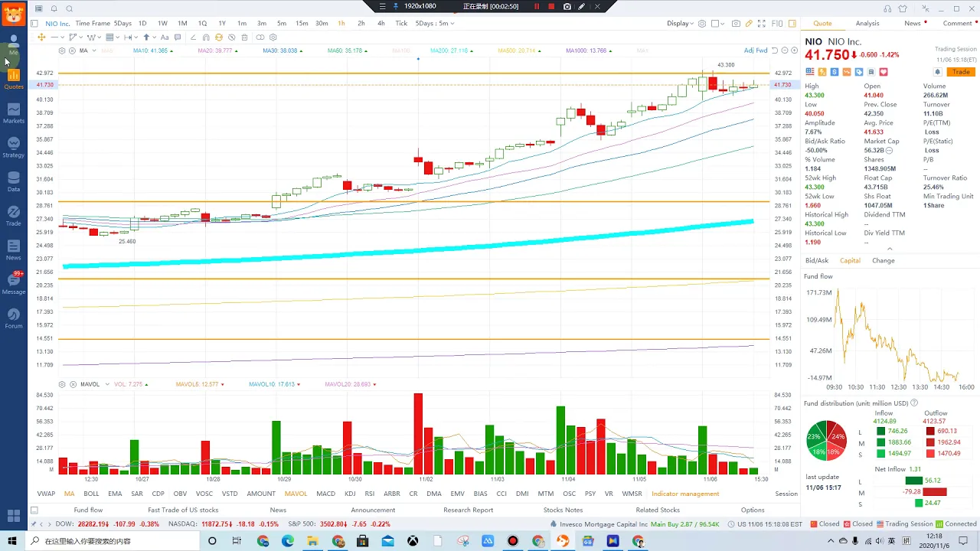Open the Message sidebar icon
Screen dimensions: 980x551
pyautogui.click(x=14, y=283)
